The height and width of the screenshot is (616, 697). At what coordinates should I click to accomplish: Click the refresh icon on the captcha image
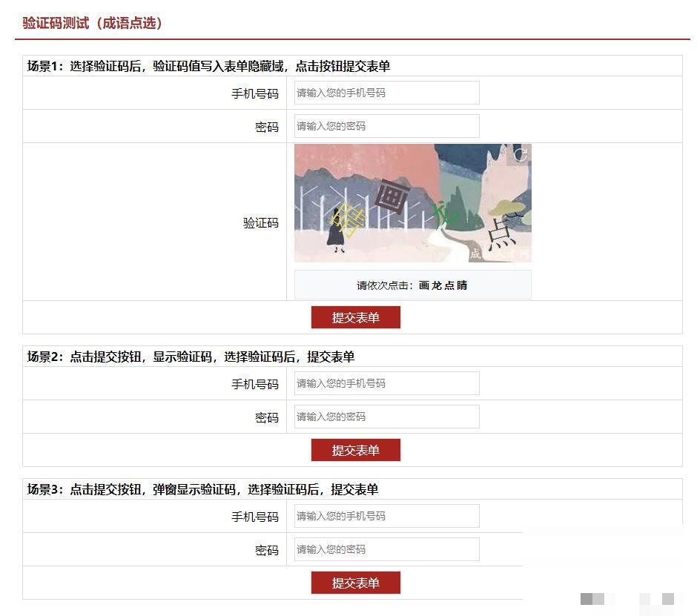tap(521, 154)
